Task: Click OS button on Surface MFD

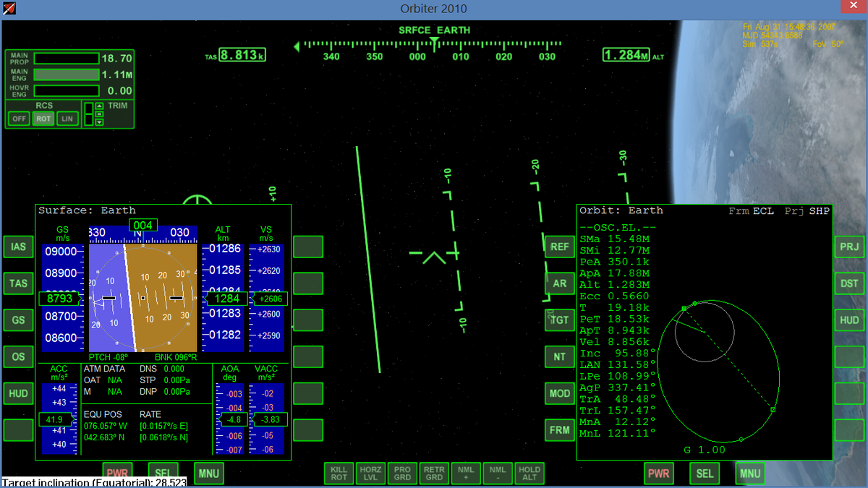Action: point(18,356)
